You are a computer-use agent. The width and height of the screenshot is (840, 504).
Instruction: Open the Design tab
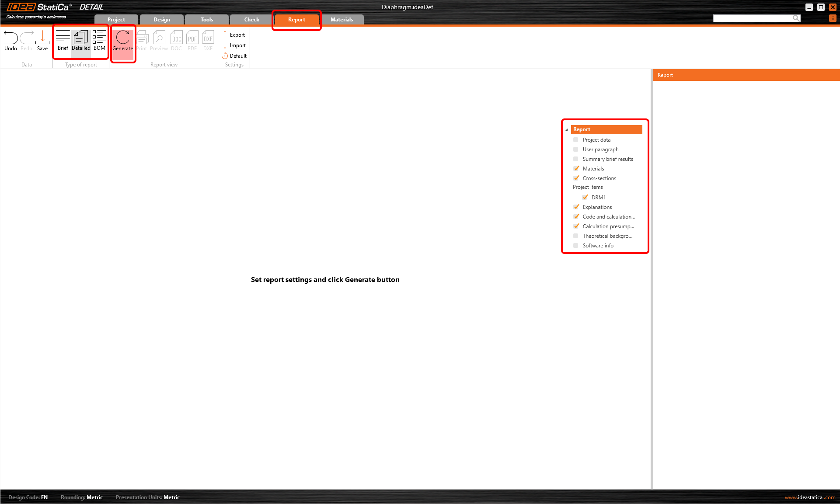pos(161,20)
